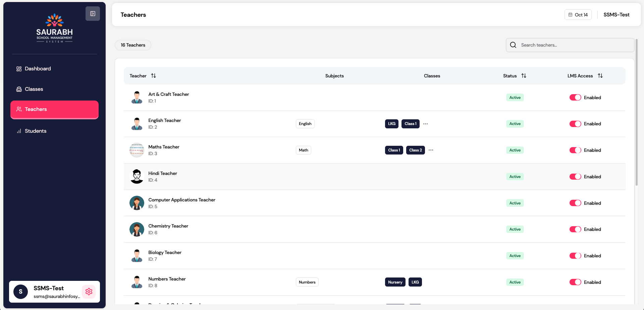Open settings via the gear icon

click(x=89, y=292)
